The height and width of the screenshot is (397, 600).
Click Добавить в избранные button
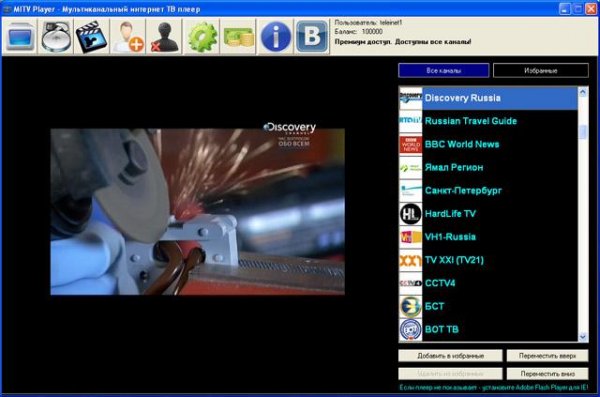point(450,356)
